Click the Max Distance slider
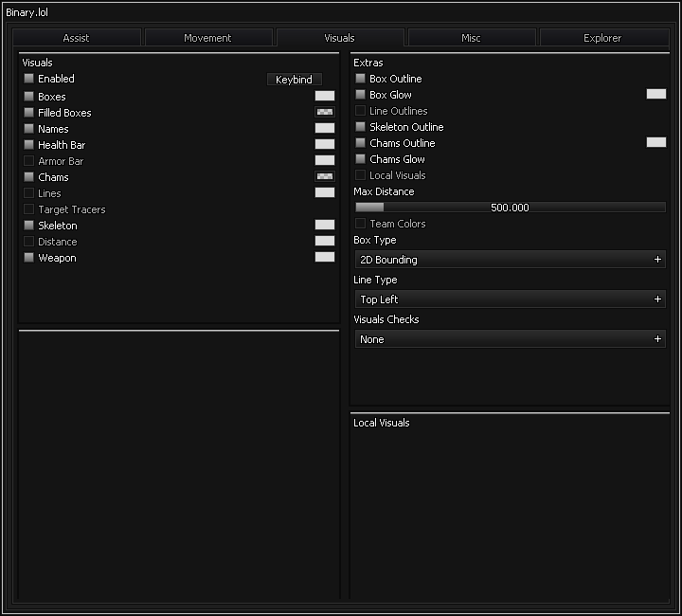682x616 pixels. pos(510,208)
